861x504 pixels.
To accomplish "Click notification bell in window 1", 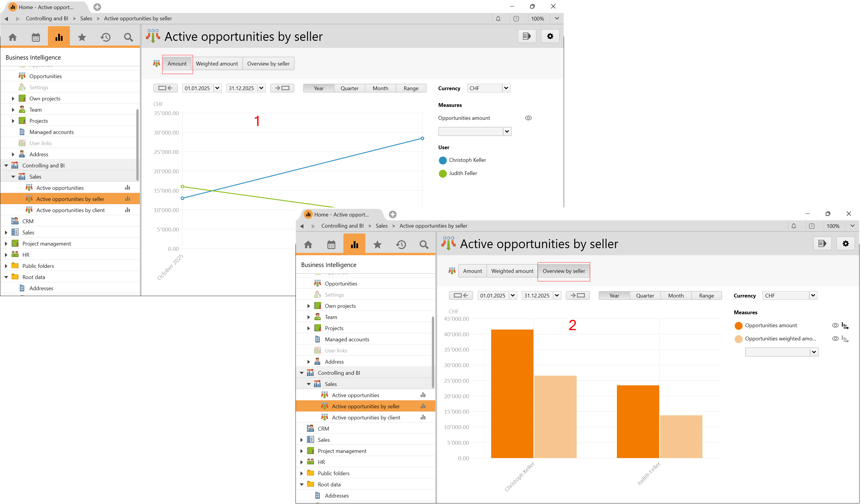I will coord(498,19).
